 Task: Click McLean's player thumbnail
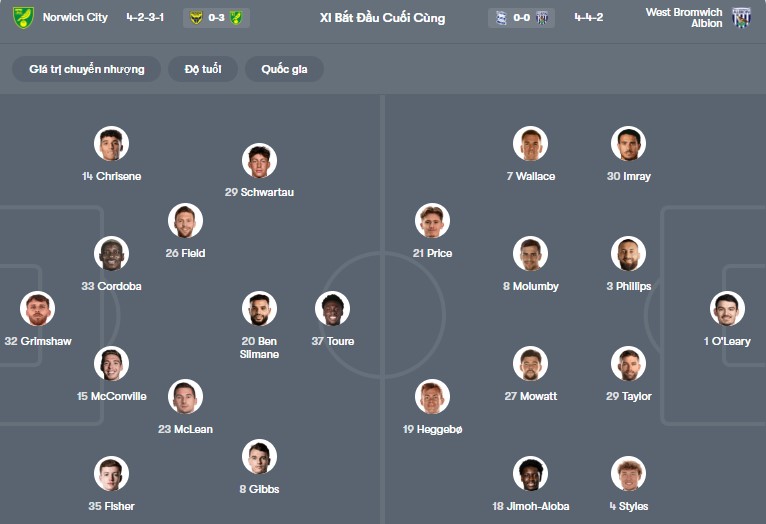185,397
